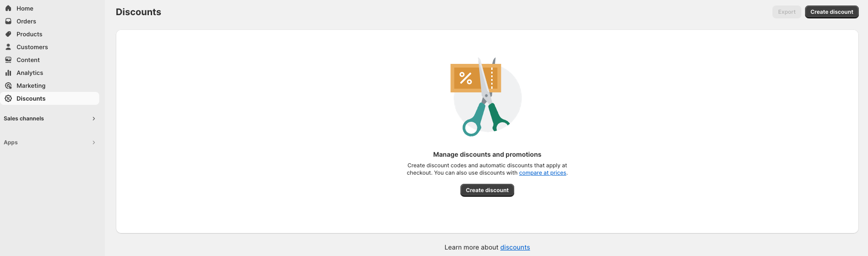Follow the compare at prices link
Screen dimensions: 868x256
542,173
